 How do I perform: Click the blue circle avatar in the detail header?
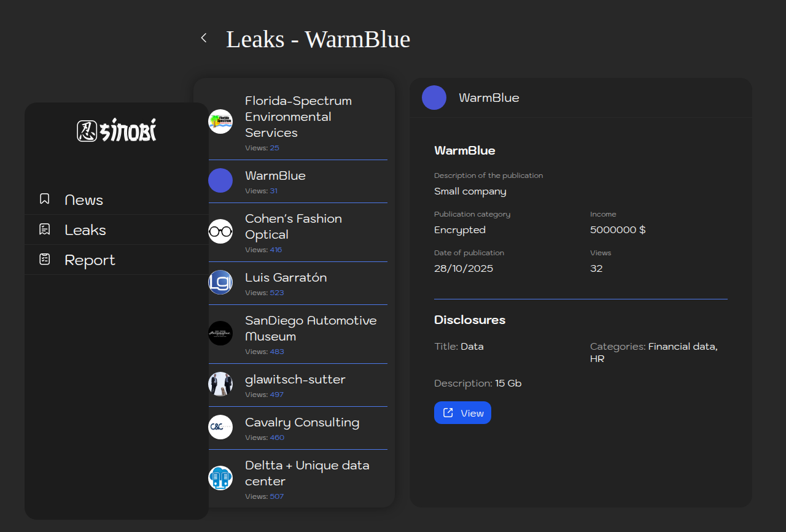point(434,98)
